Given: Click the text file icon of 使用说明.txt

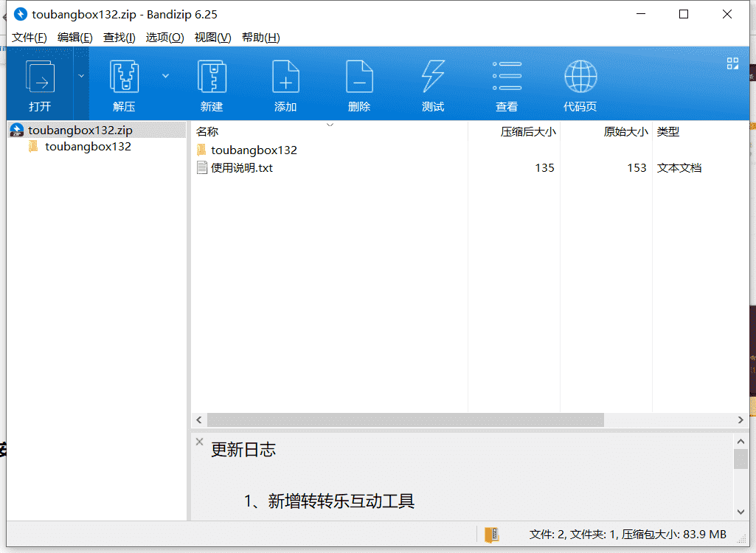Looking at the screenshot, I should pos(202,168).
